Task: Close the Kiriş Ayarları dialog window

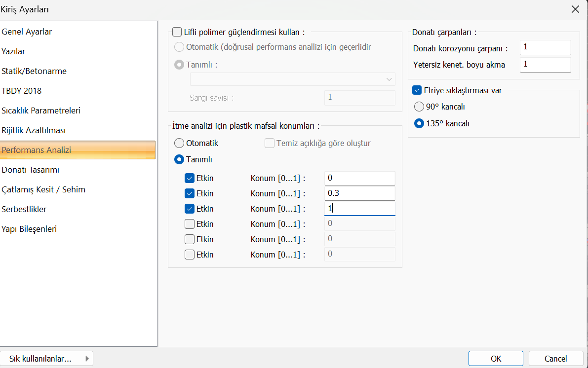Action: pyautogui.click(x=575, y=9)
